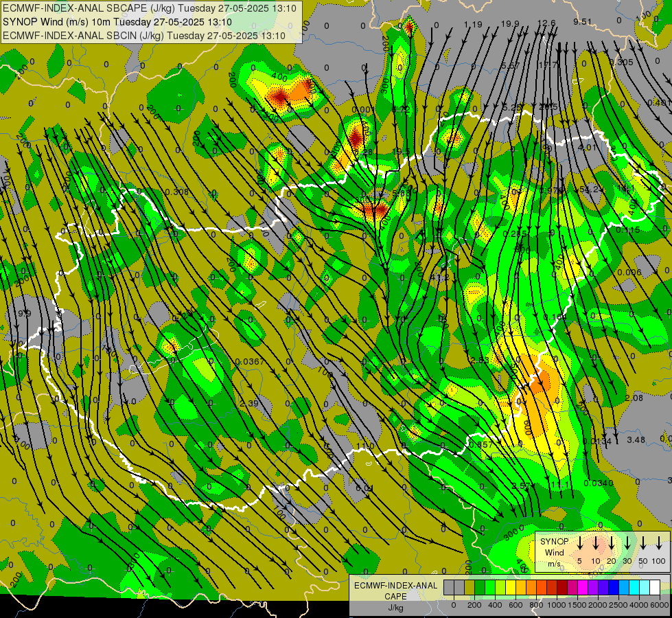Click the 'ECMWF-INDEX-ANAL SBCAPE' title line
The image size is (672, 618).
point(150,8)
